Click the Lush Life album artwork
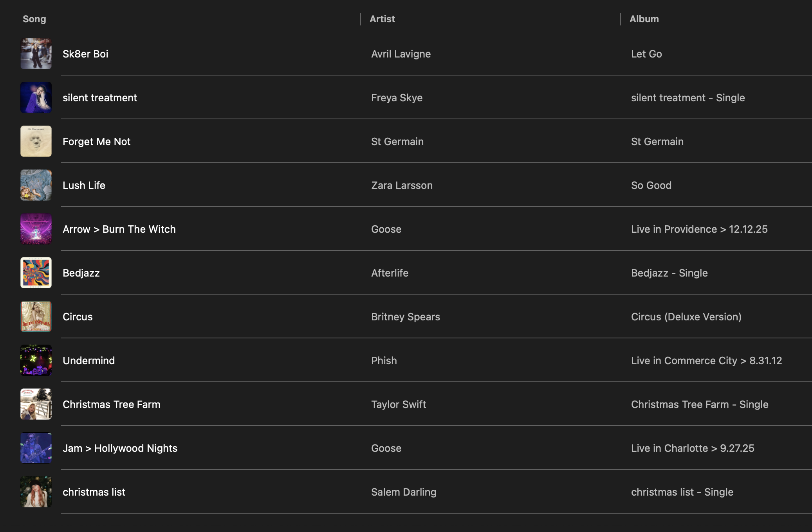This screenshot has height=532, width=812. (x=36, y=185)
